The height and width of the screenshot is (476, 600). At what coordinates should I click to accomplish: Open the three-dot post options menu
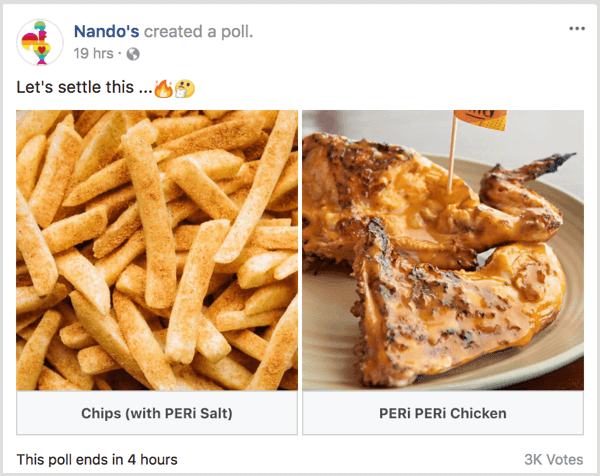pos(577,29)
